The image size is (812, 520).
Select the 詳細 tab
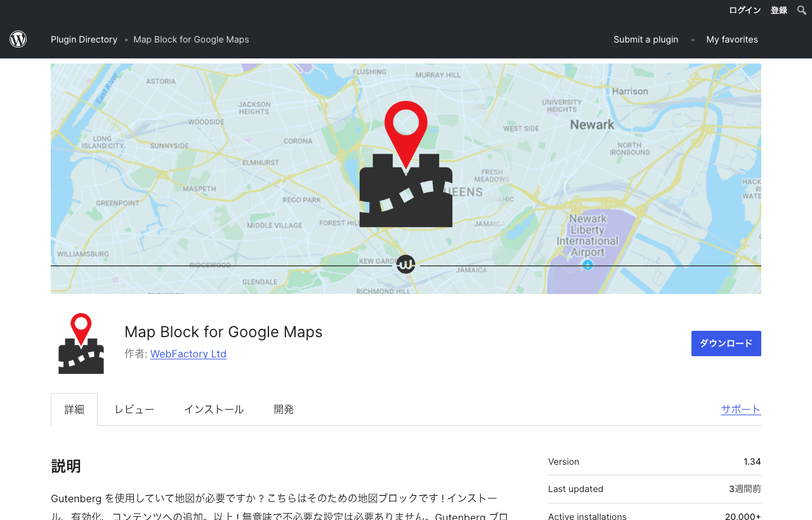(x=74, y=410)
